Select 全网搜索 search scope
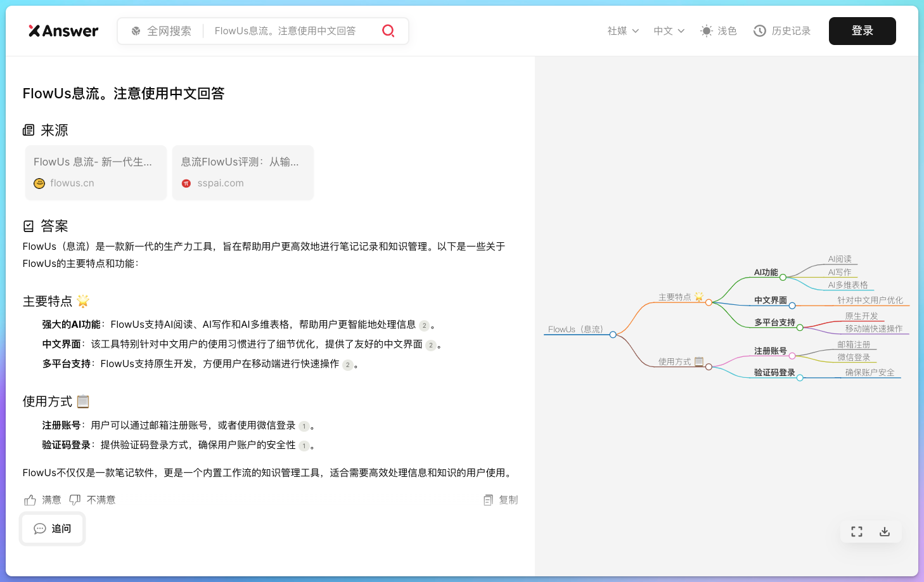Viewport: 924px width, 582px height. click(161, 31)
